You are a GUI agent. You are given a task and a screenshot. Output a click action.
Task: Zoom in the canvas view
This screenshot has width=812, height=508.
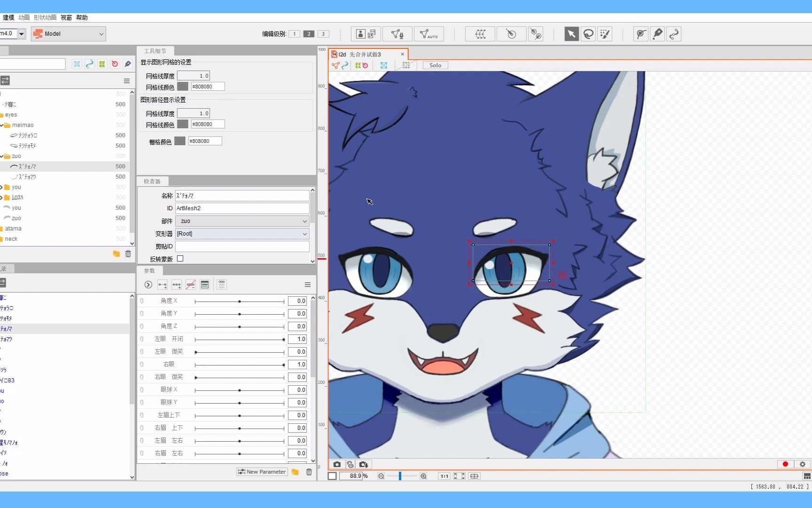(x=423, y=476)
